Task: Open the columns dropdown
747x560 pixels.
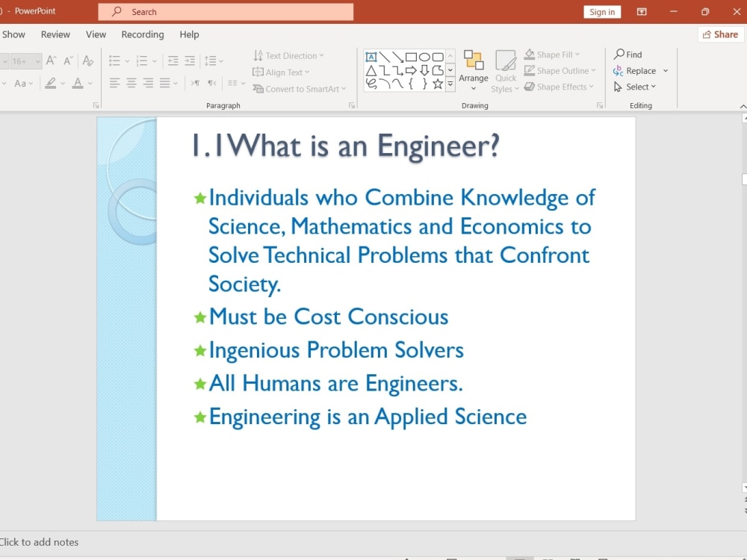Action: pyautogui.click(x=236, y=83)
